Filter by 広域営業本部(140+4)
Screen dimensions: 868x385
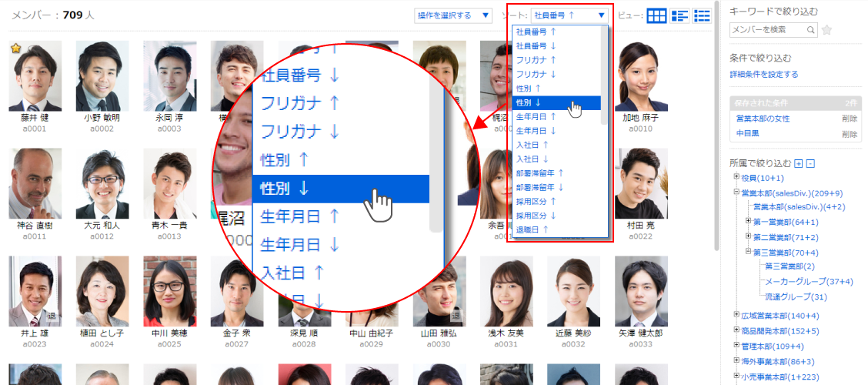[780, 316]
